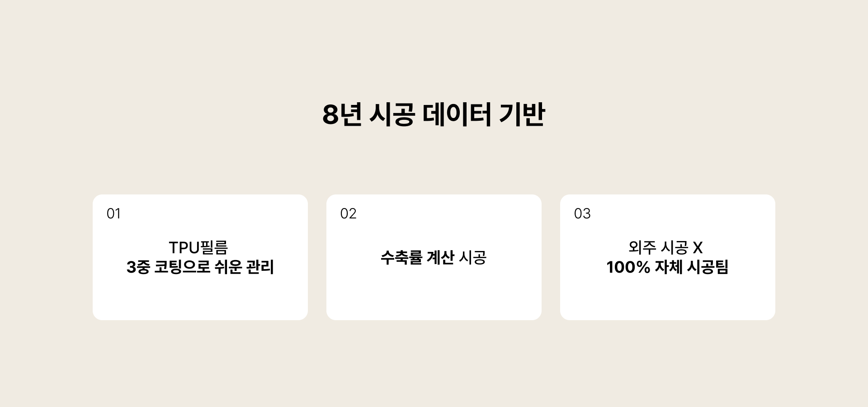Click the word "기반" in the heading
This screenshot has height=407, width=868.
pyautogui.click(x=522, y=115)
